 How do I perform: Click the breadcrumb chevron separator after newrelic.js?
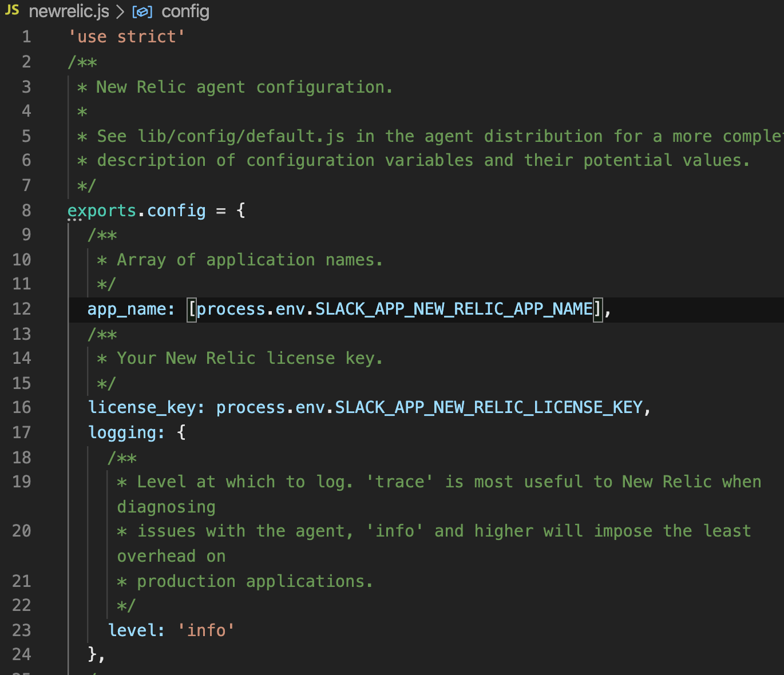tap(120, 11)
